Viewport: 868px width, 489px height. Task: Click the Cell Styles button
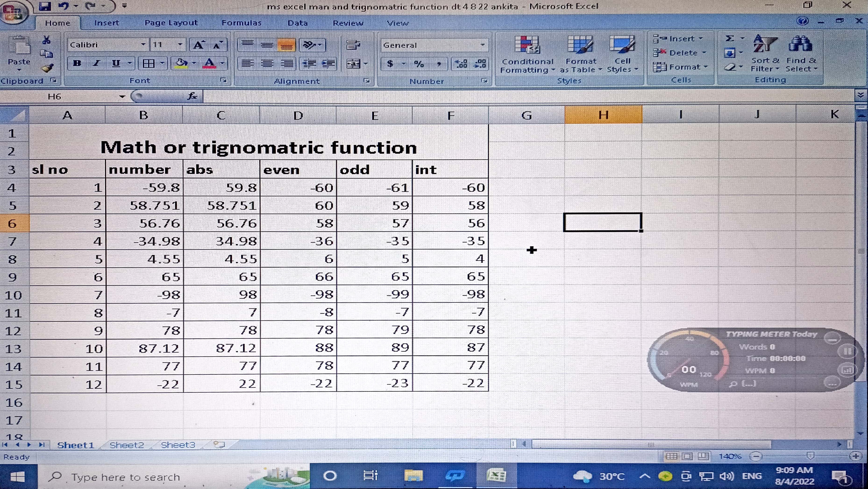(622, 54)
